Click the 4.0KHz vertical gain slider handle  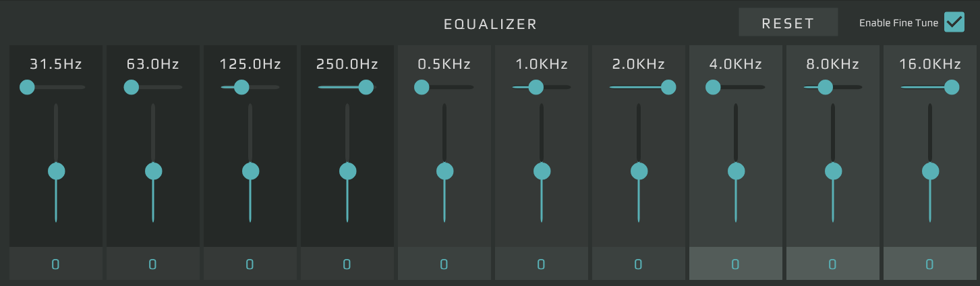pos(736,171)
